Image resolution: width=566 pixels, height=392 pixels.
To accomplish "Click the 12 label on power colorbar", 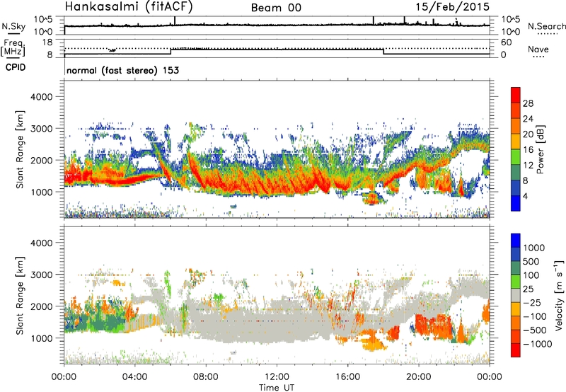I will point(528,166).
